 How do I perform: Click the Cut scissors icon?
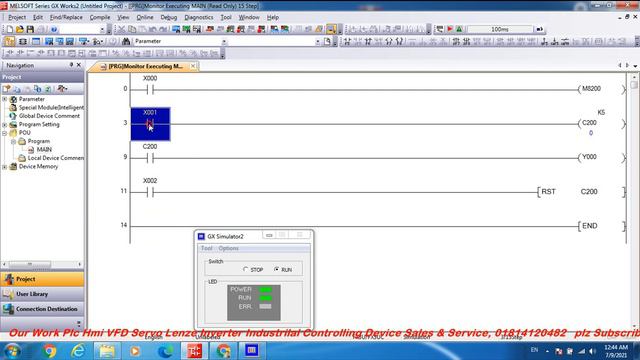[122, 29]
